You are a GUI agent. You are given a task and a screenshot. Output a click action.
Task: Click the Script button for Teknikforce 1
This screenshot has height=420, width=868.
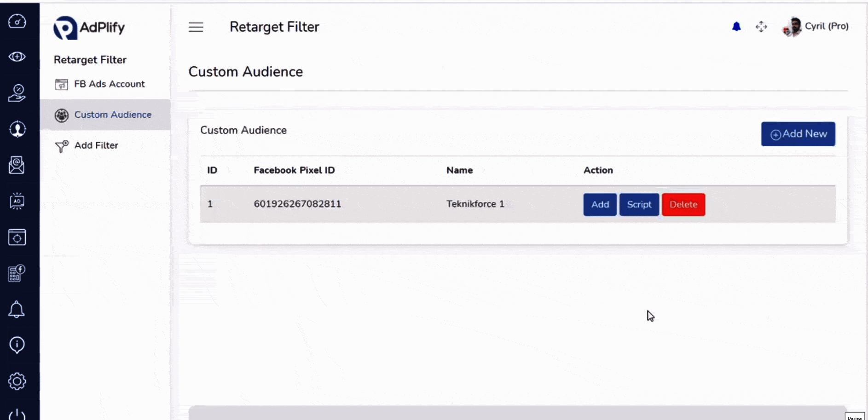[x=639, y=205]
